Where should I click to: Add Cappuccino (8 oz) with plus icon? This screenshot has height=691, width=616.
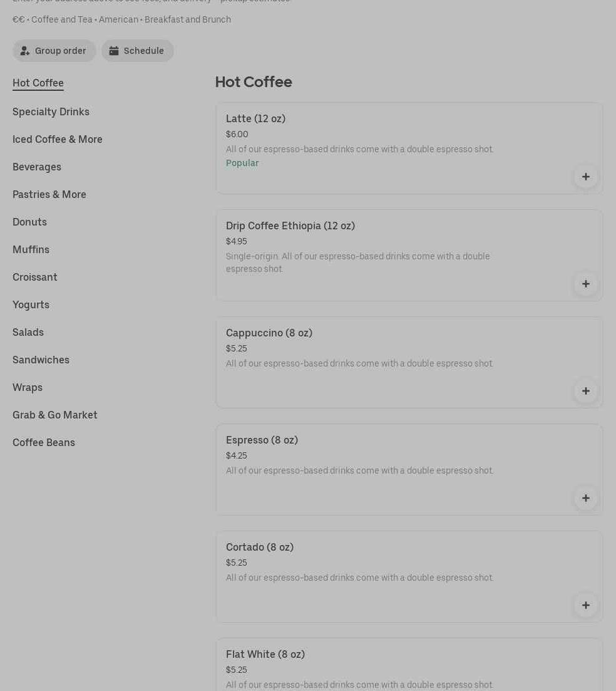point(585,391)
